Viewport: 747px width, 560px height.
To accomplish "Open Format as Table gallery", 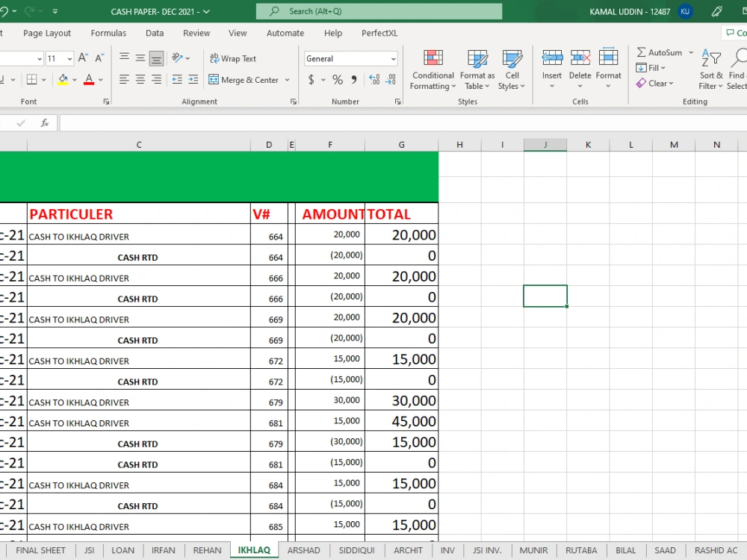I will [x=477, y=69].
